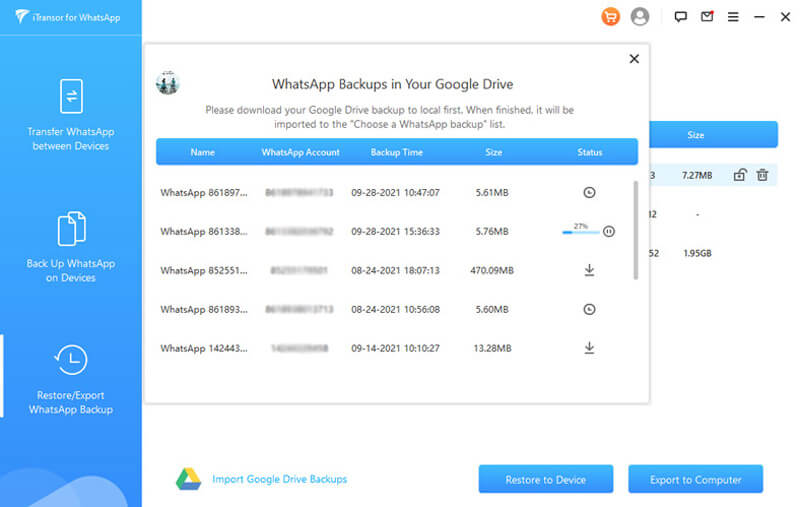Click backup time 09-14-2021 10:10:27

(x=395, y=348)
